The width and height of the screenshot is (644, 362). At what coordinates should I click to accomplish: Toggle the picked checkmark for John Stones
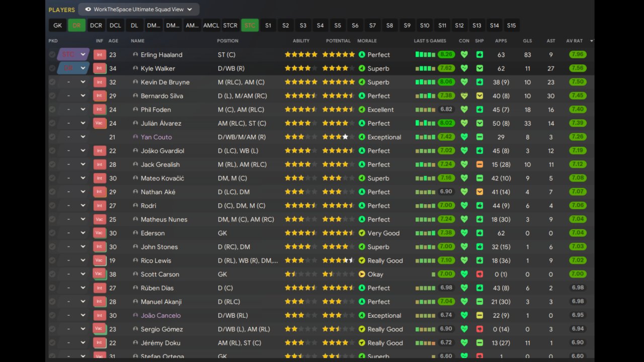pos(52,247)
